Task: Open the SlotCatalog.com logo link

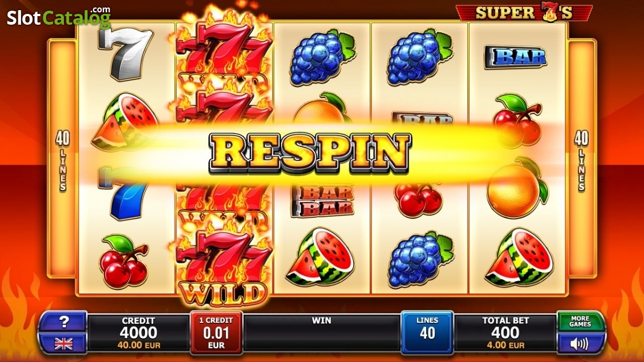Action: (x=58, y=17)
